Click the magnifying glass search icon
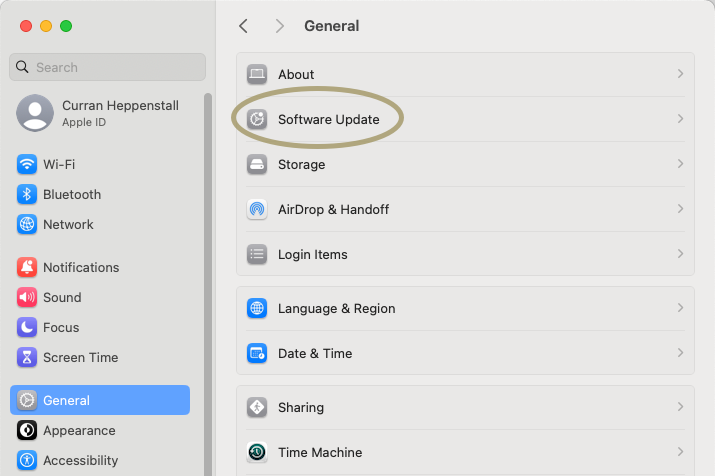Image resolution: width=715 pixels, height=476 pixels. coord(22,67)
